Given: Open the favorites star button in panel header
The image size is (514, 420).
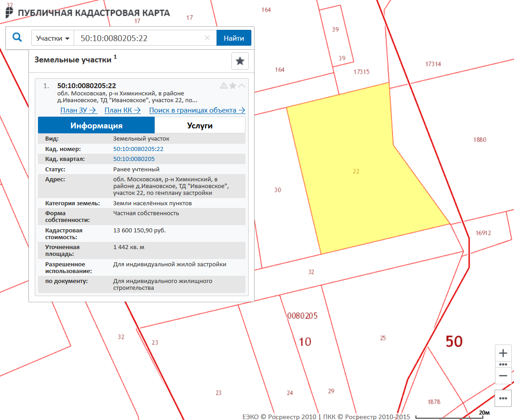Looking at the screenshot, I should point(240,61).
